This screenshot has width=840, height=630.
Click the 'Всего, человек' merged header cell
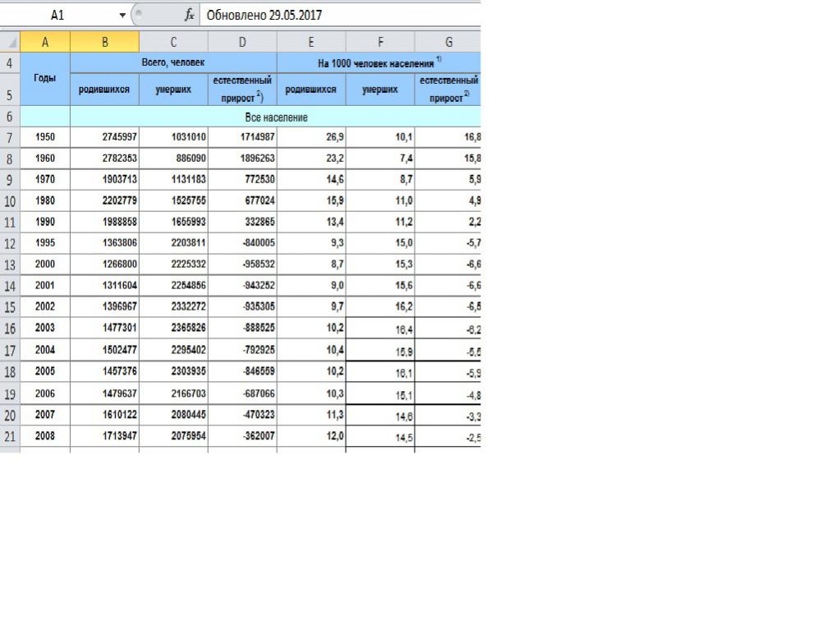point(173,62)
